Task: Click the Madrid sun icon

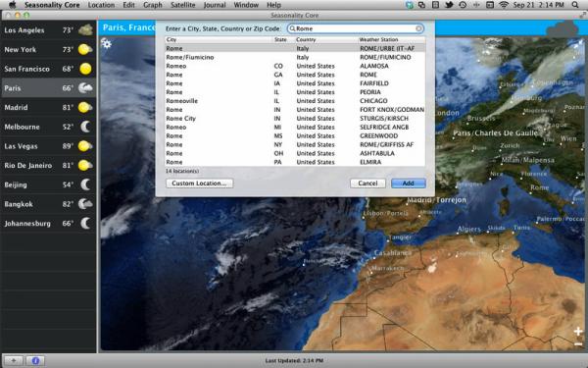Action: click(85, 107)
